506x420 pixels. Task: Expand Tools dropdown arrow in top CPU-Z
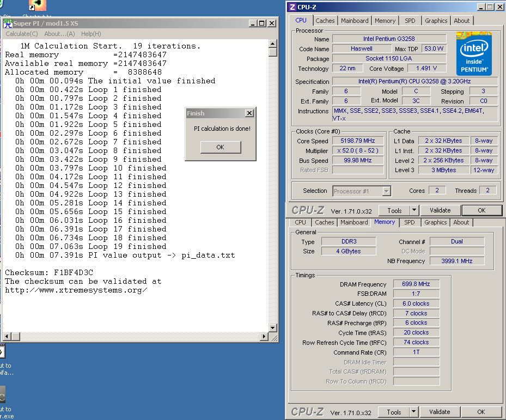tap(414, 210)
